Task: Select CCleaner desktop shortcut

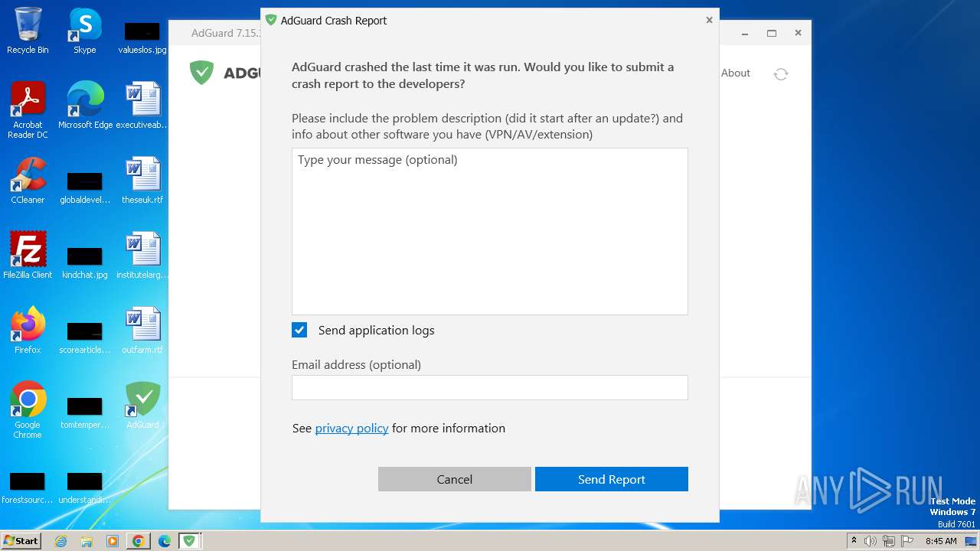Action: point(28,181)
